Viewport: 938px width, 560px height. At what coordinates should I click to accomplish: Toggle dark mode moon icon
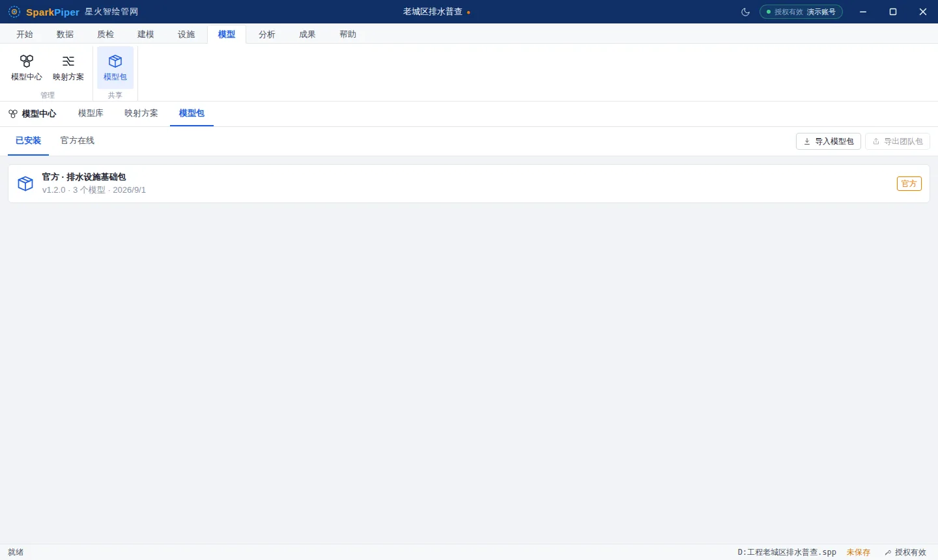746,12
